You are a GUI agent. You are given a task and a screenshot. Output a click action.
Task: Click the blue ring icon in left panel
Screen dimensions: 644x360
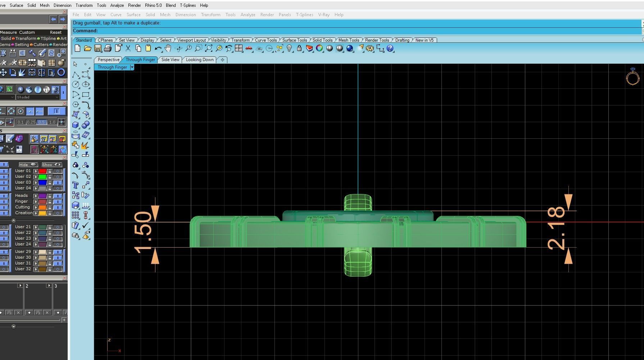pyautogui.click(x=61, y=73)
